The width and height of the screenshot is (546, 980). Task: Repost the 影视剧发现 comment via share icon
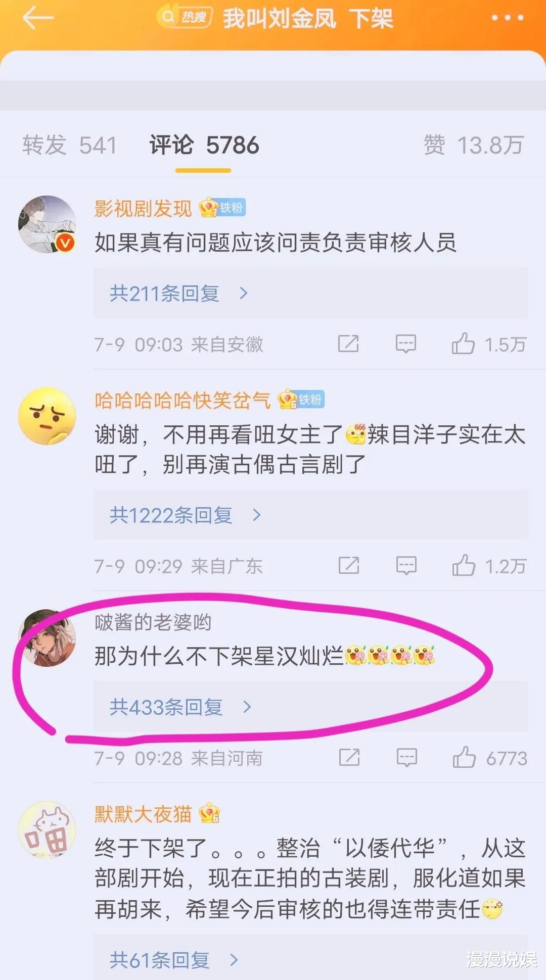(x=348, y=344)
